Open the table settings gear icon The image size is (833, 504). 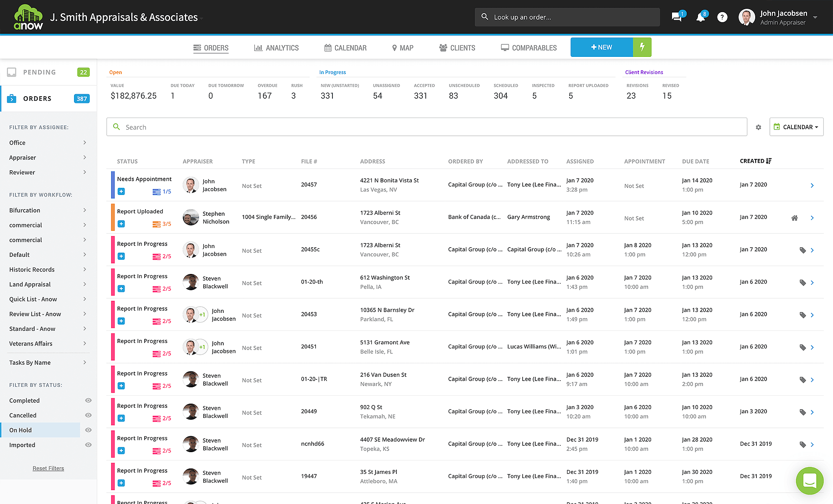point(758,127)
